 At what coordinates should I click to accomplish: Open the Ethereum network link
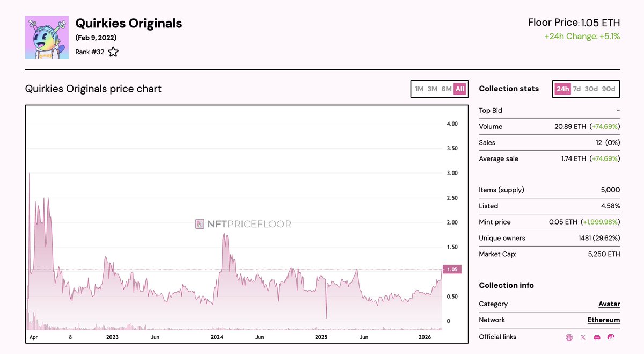point(604,320)
